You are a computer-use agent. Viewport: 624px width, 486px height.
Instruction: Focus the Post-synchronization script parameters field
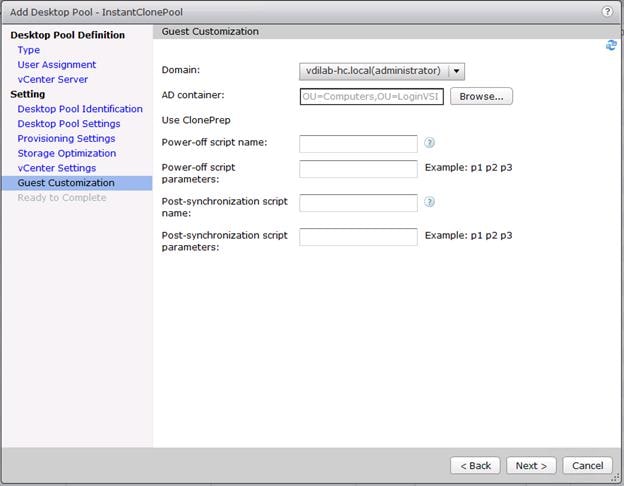(358, 237)
